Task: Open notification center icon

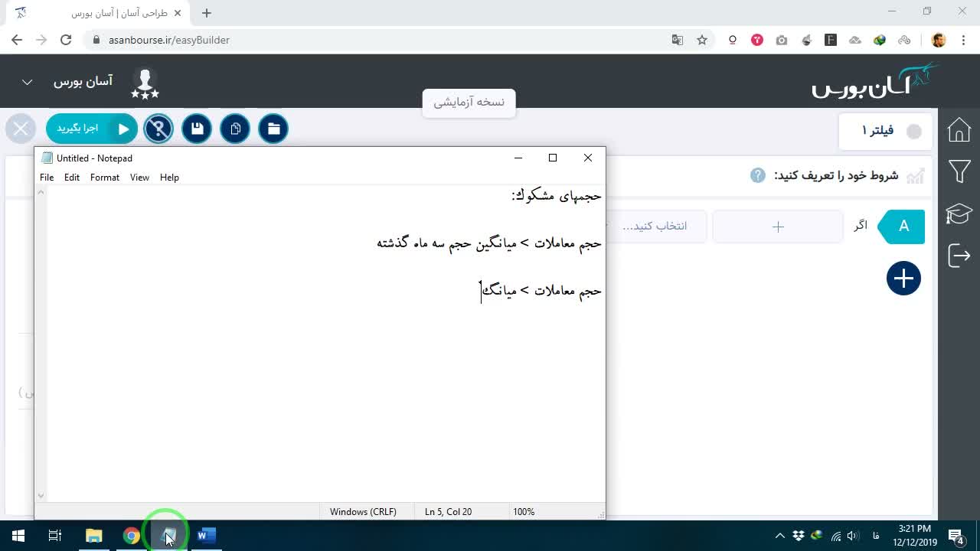Action: coord(955,536)
